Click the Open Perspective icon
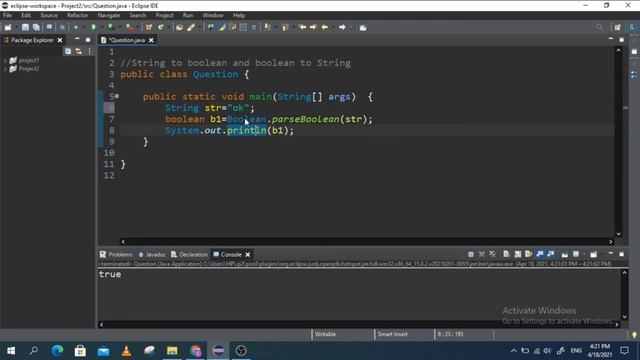 [618, 27]
